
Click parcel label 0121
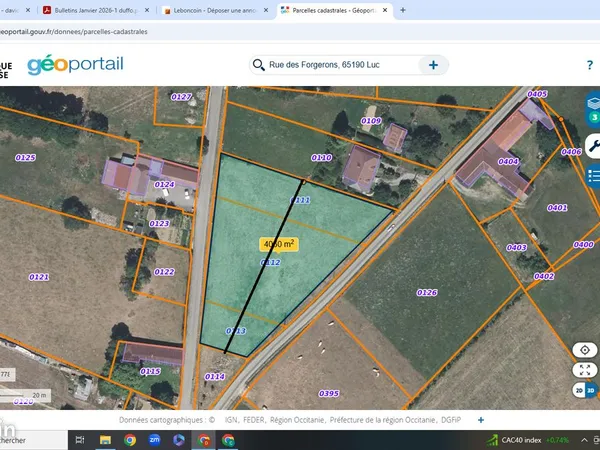point(39,277)
